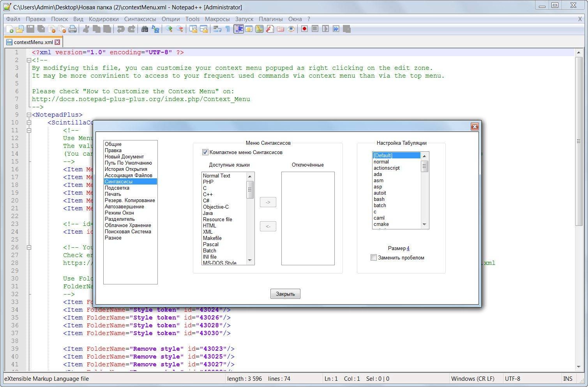Open the Function List toolbar icon
This screenshot has height=387, width=588.
[270, 29]
